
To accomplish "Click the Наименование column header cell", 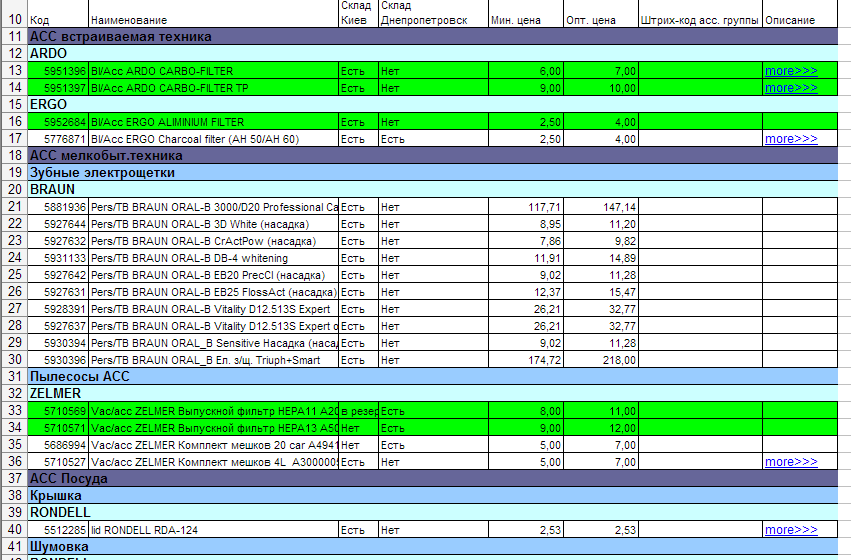I will pos(213,14).
